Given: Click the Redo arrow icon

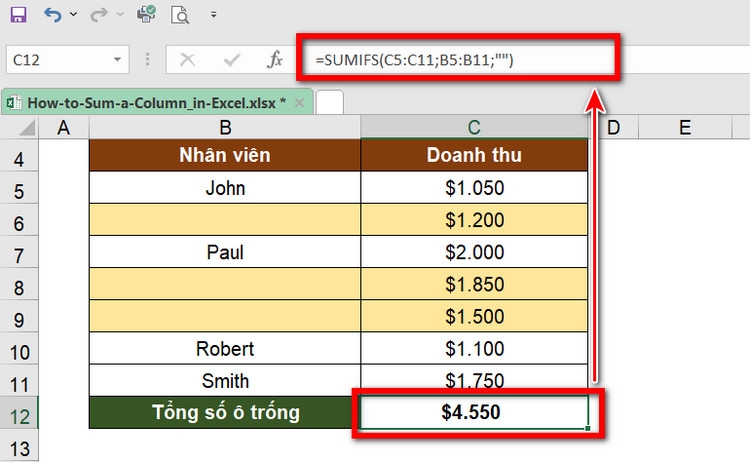Looking at the screenshot, I should [99, 15].
